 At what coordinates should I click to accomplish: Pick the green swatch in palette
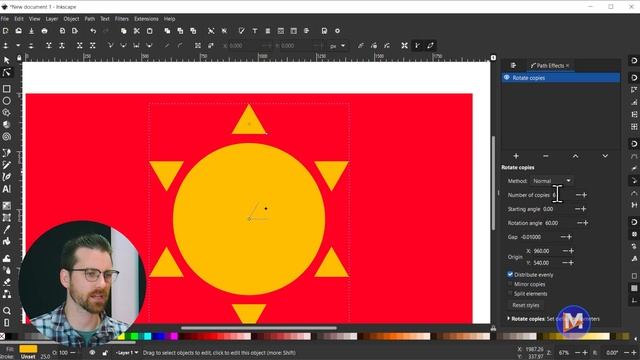click(x=134, y=336)
